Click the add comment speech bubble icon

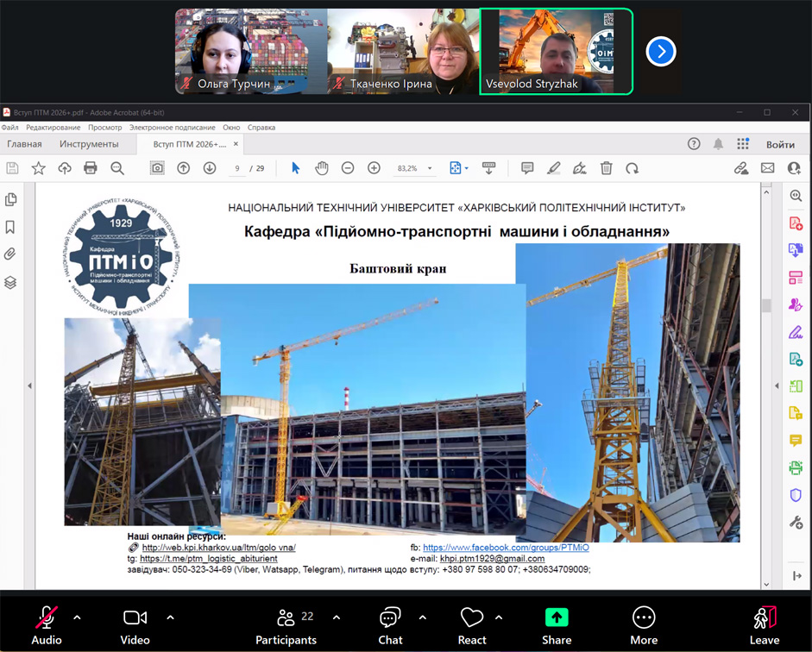[527, 168]
